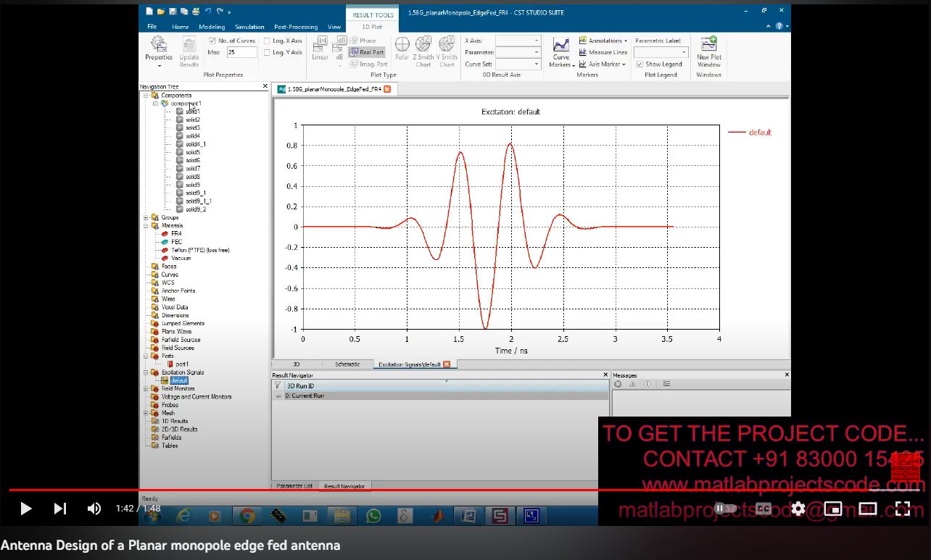Switch to the Simulation ribbon tab
Image resolution: width=931 pixels, height=560 pixels.
pos(249,27)
